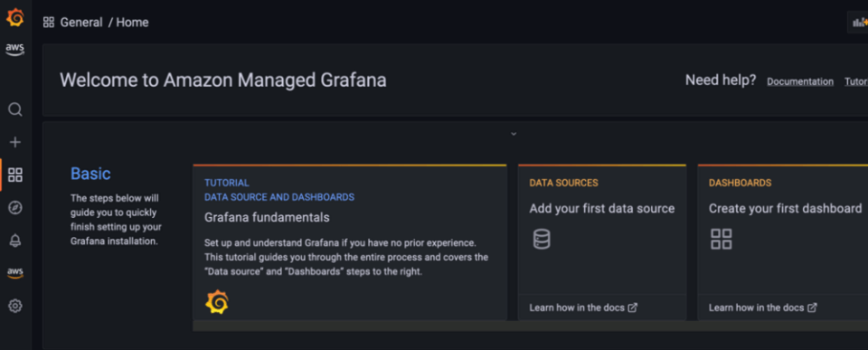Click the Basic section heading
Image resolution: width=868 pixels, height=350 pixels.
[90, 174]
